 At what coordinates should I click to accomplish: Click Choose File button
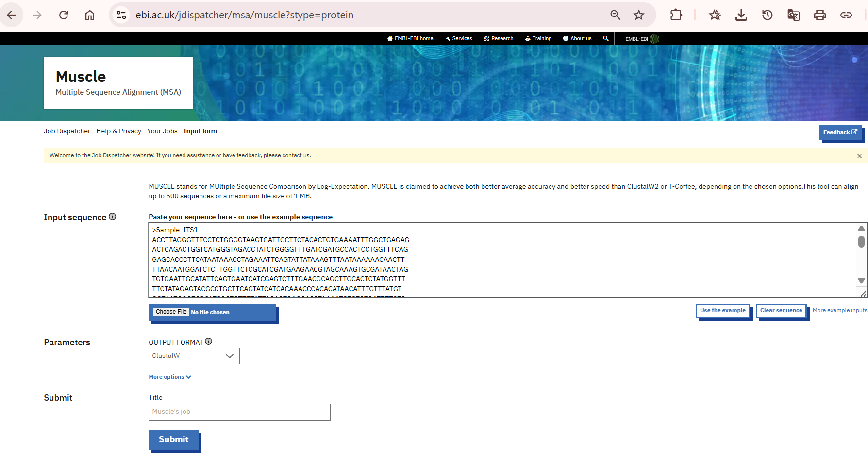point(171,312)
